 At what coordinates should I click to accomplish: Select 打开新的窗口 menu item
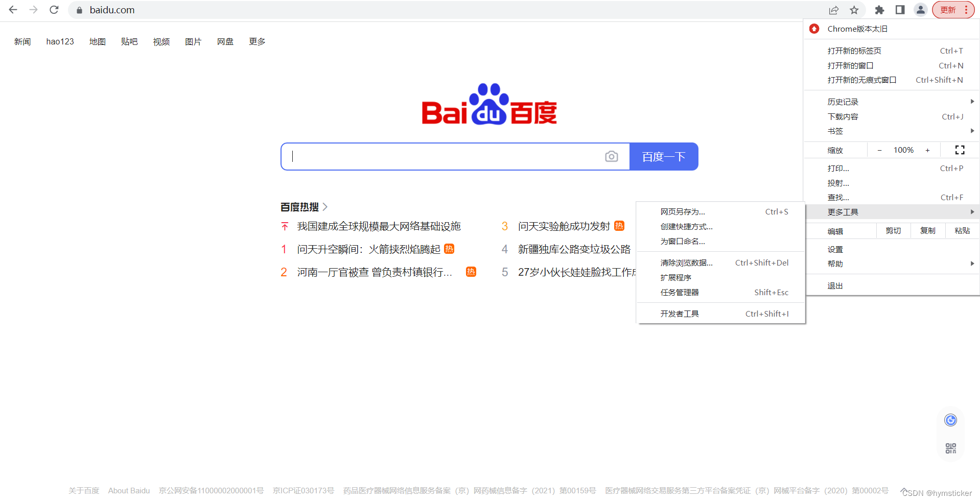point(892,65)
